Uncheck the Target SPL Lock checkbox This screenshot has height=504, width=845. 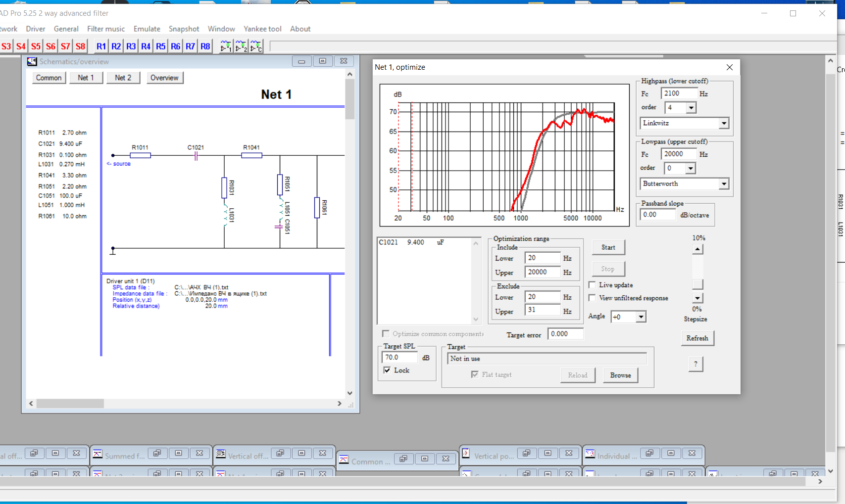tap(387, 370)
